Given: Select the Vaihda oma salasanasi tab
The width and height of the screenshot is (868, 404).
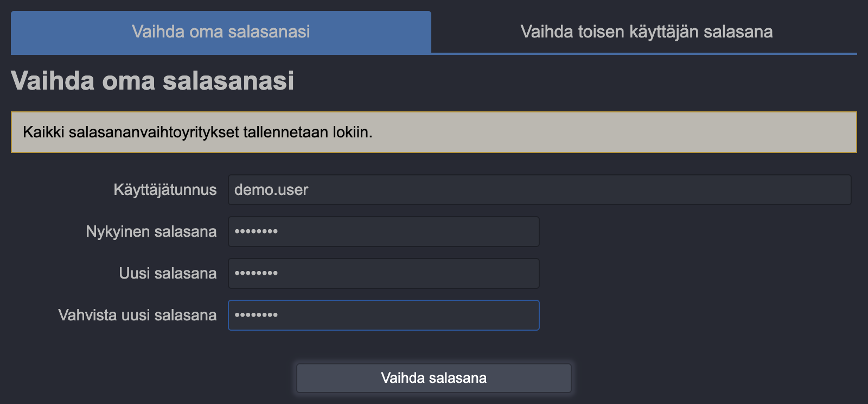Looking at the screenshot, I should [x=221, y=31].
